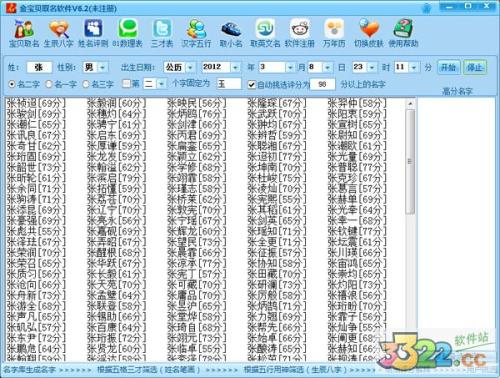Select the name 张川璞[66分]

click(x=357, y=253)
